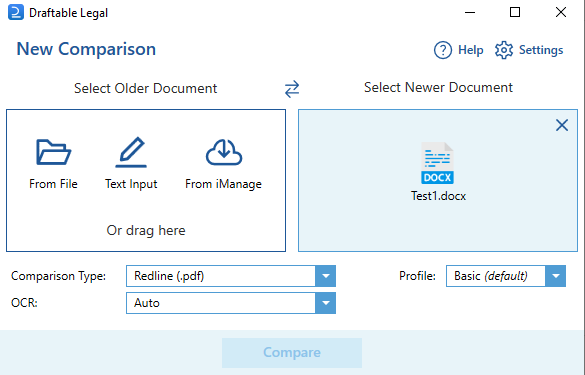Remove Test1.docx with the X icon

point(562,125)
